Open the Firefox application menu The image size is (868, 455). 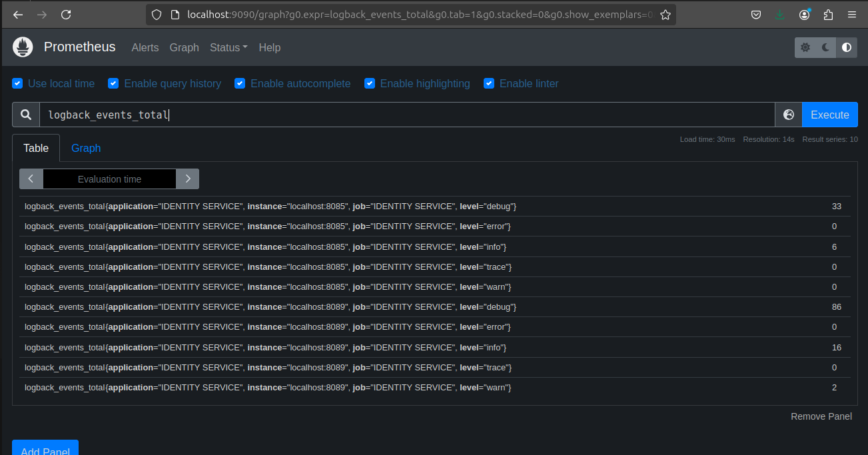point(852,15)
